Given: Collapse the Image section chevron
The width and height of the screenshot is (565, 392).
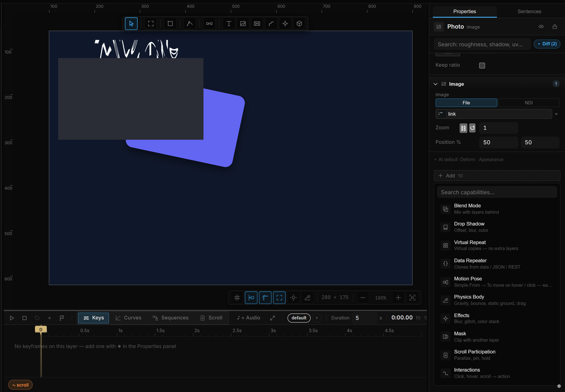Looking at the screenshot, I should [x=435, y=84].
